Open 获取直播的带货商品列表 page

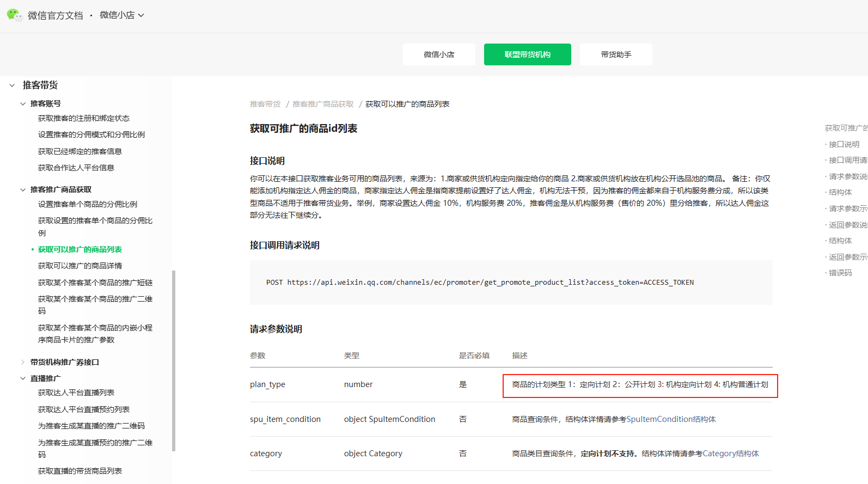click(x=80, y=471)
